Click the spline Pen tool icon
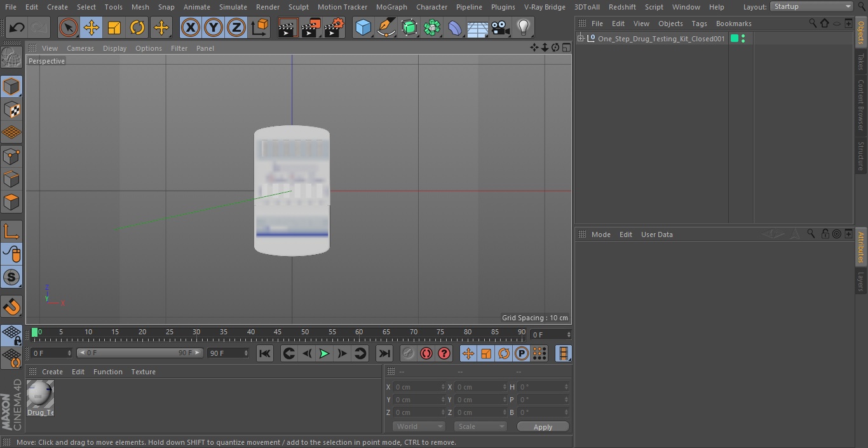This screenshot has width=868, height=448. pos(386,27)
